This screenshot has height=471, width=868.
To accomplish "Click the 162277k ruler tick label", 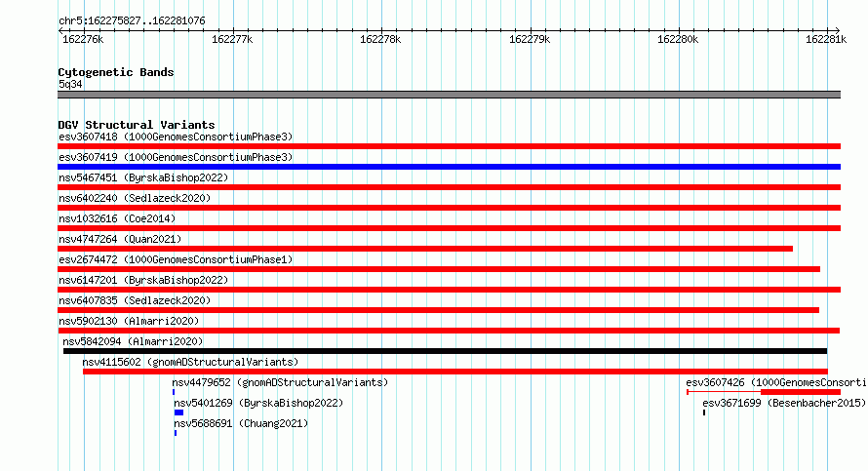I will tap(232, 39).
